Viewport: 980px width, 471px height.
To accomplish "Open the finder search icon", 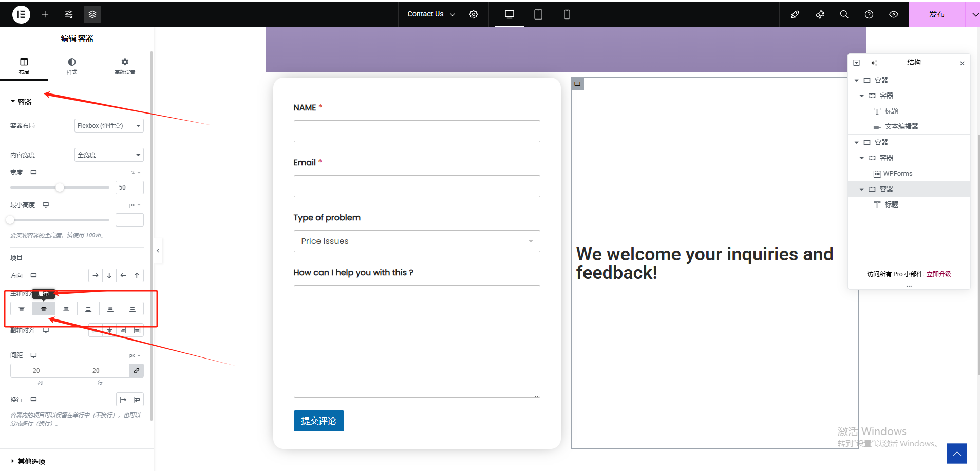I will (x=844, y=14).
